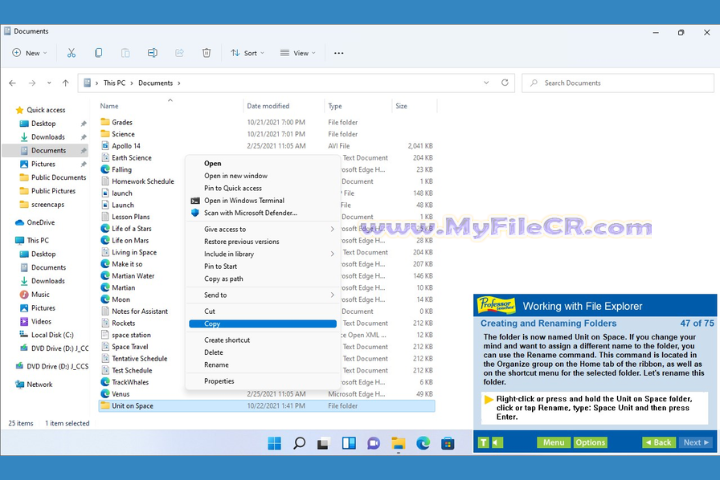
Task: Go back with the left arrow
Action: tap(12, 83)
